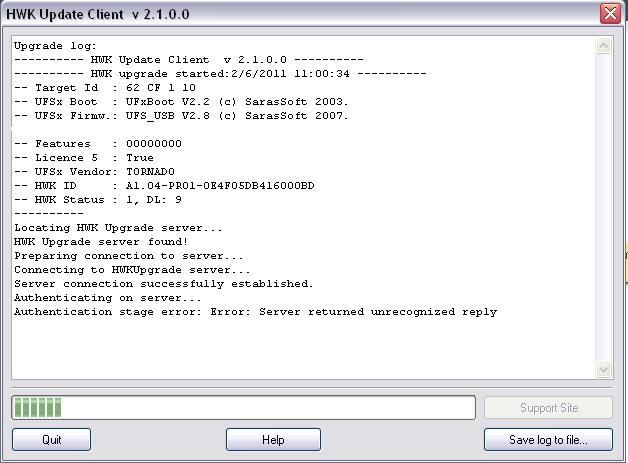Click the log scrollbar down arrow
Viewport: 628px width, 463px height.
[603, 370]
